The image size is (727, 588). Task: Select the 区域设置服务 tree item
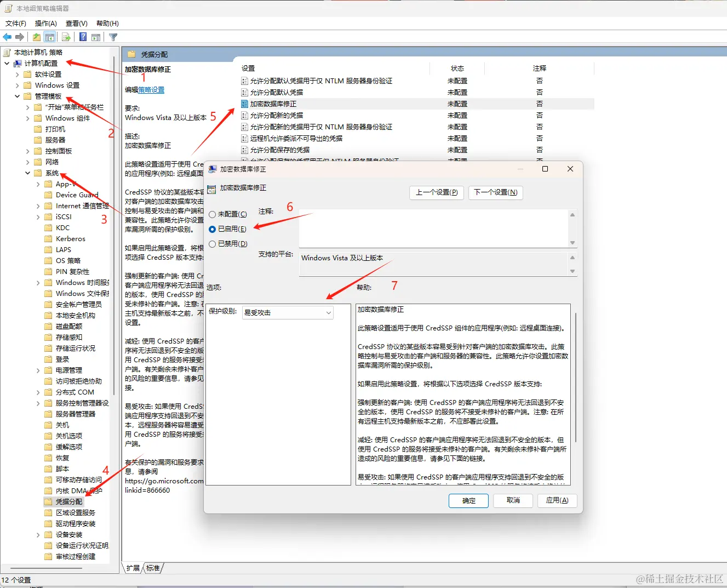point(76,513)
